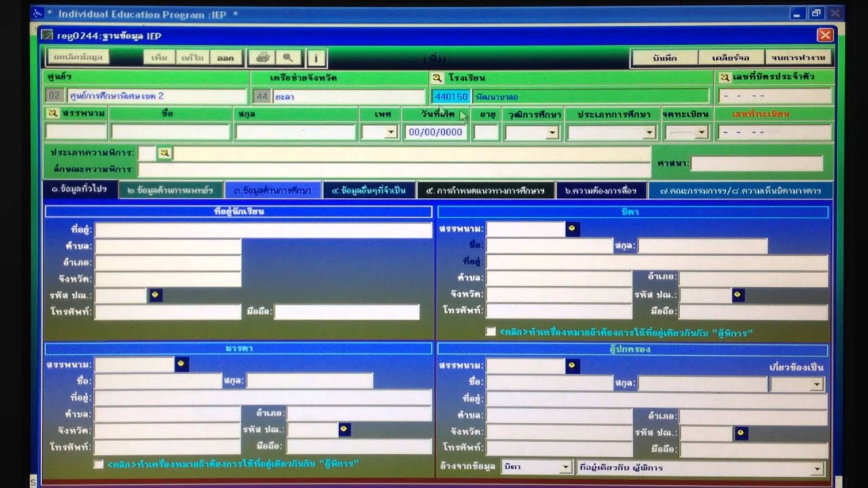
Task: Click the postal code picker in ที่อยู่นักเรียน
Action: click(155, 295)
